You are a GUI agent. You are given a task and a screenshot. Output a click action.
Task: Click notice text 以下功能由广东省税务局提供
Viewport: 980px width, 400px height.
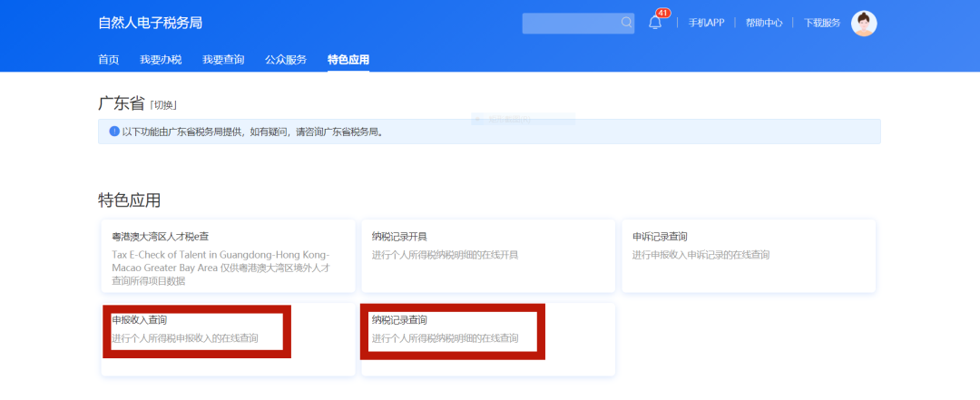coord(252,132)
